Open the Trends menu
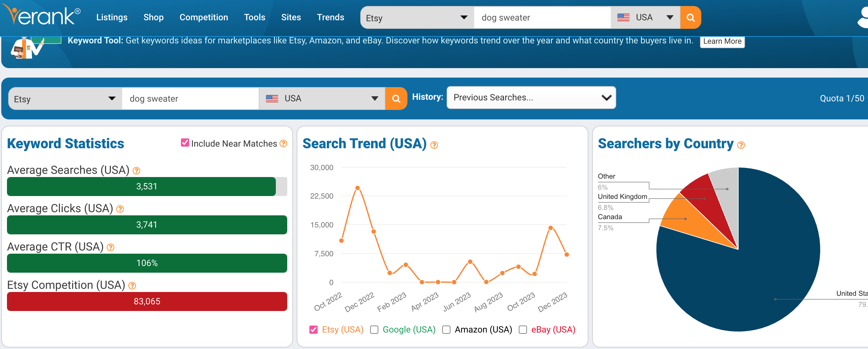This screenshot has width=868, height=349. coord(330,17)
